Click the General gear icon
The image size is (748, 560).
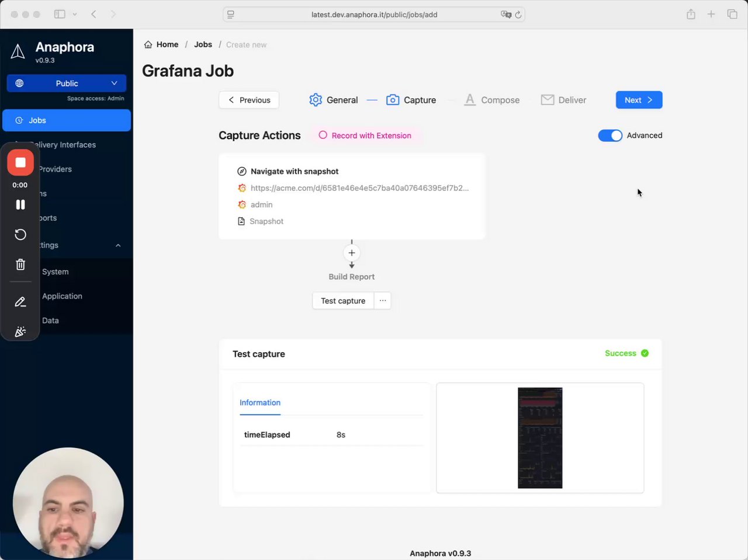click(316, 100)
